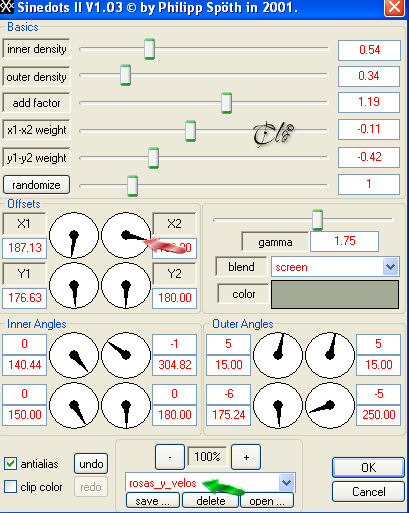This screenshot has height=513, width=409.
Task: Click the inner angle dial beside 304.82
Action: [x=126, y=355]
